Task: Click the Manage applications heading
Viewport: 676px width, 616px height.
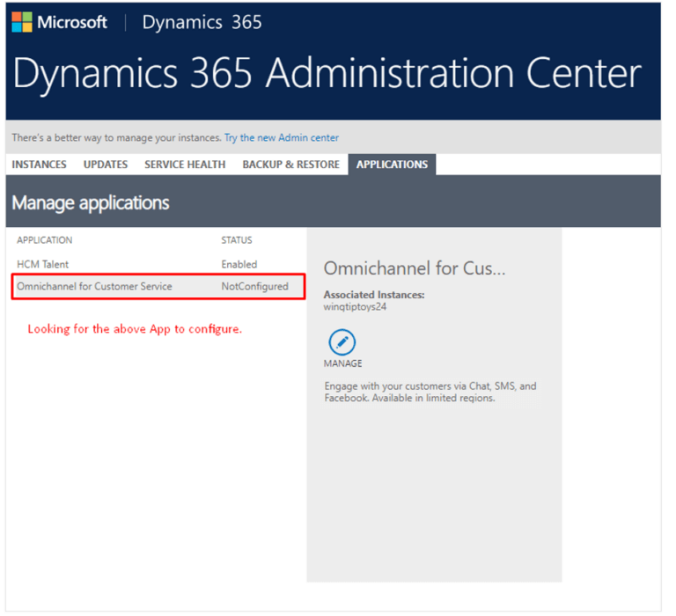Action: [x=91, y=202]
